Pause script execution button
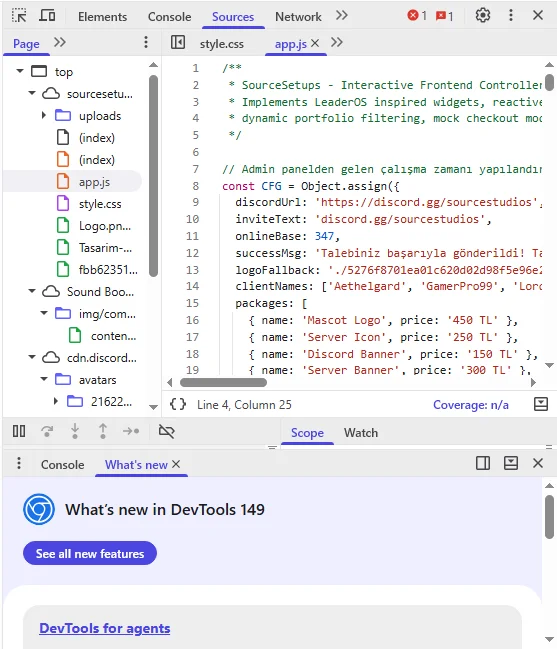The width and height of the screenshot is (557, 649). [19, 431]
